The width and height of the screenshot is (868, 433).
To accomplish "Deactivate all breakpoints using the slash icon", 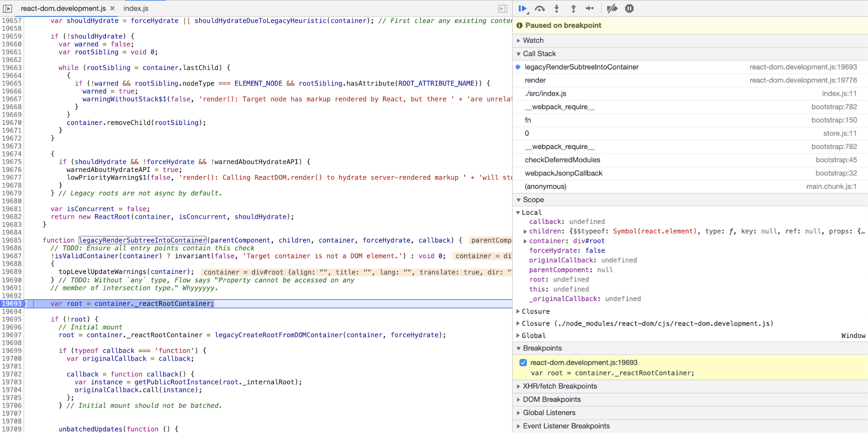I will 612,8.
